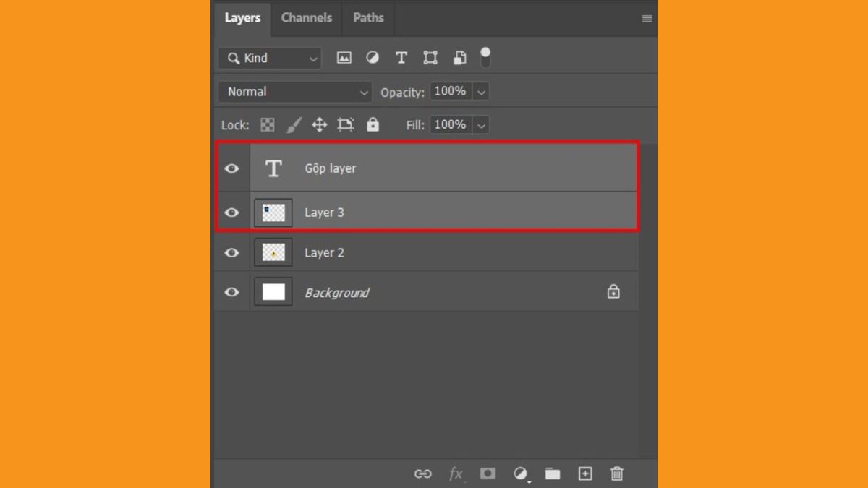The width and height of the screenshot is (868, 488).
Task: Expand the layer filter Kind dropdown
Action: click(x=312, y=58)
